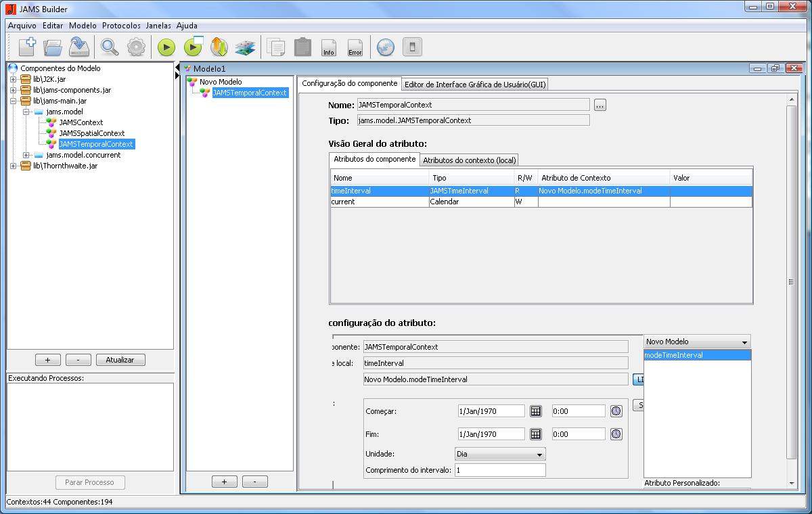Open the Info log icon
812x514 pixels.
coord(329,47)
